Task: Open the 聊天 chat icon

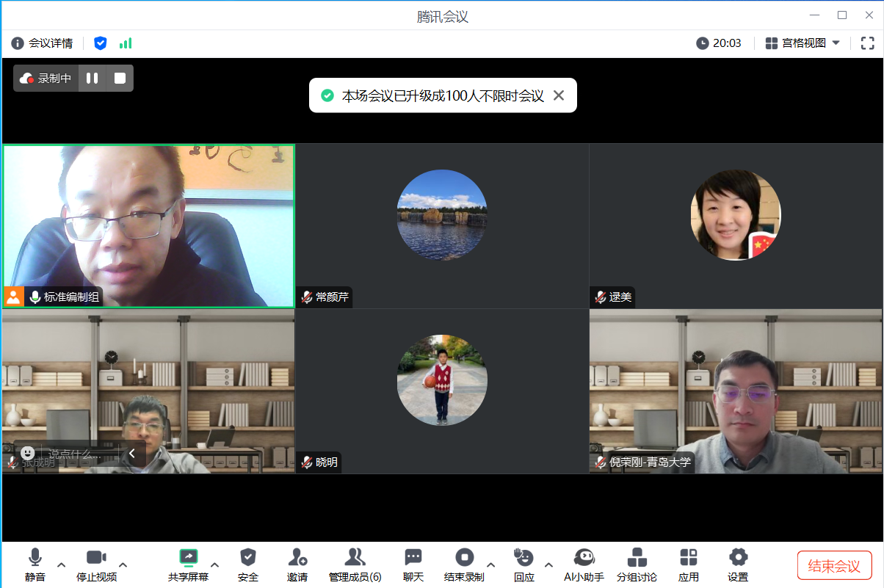Action: pyautogui.click(x=413, y=558)
